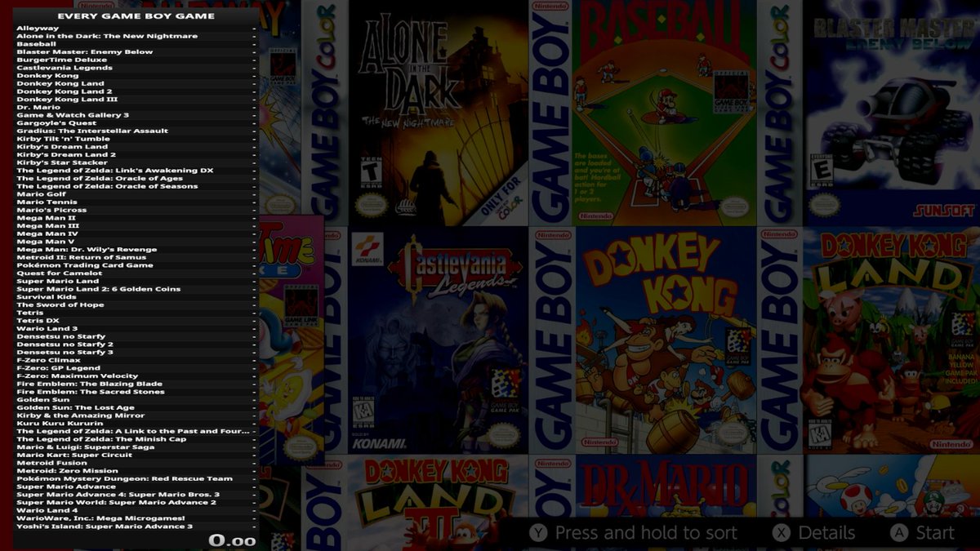This screenshot has width=980, height=551.
Task: Choose F-Zero: Maximum Velocity entry
Action: click(x=136, y=376)
